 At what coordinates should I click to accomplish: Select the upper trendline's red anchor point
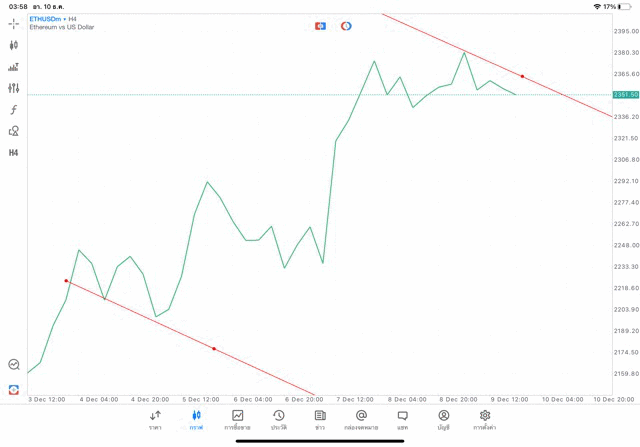523,76
